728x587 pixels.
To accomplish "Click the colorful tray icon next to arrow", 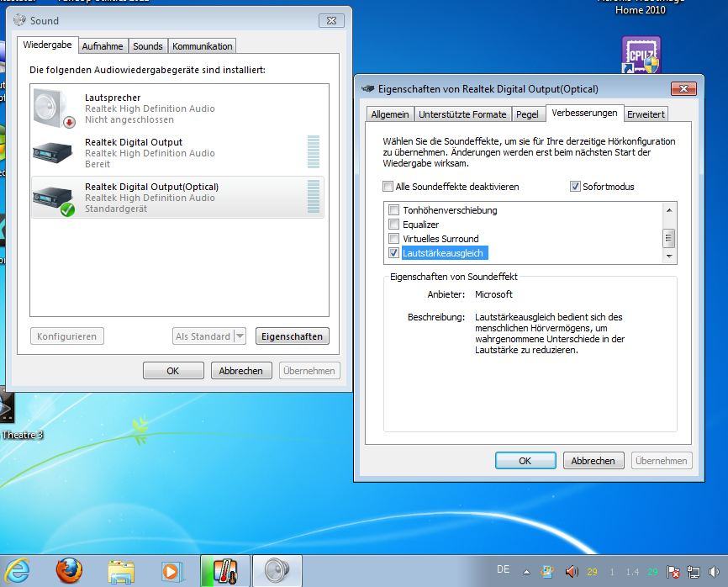I will pyautogui.click(x=547, y=572).
